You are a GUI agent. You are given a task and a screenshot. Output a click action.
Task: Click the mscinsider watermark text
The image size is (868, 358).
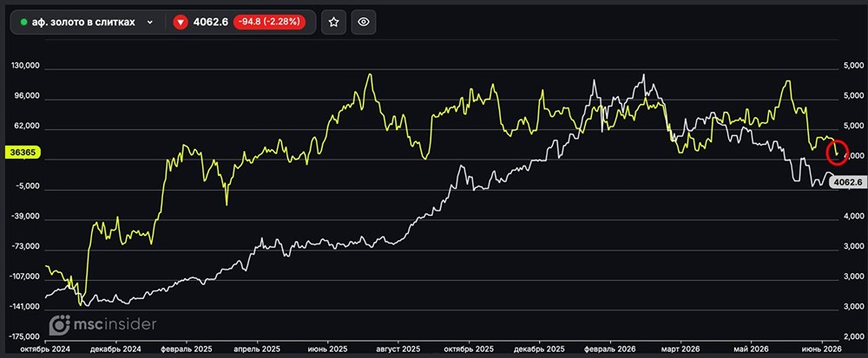pyautogui.click(x=115, y=324)
